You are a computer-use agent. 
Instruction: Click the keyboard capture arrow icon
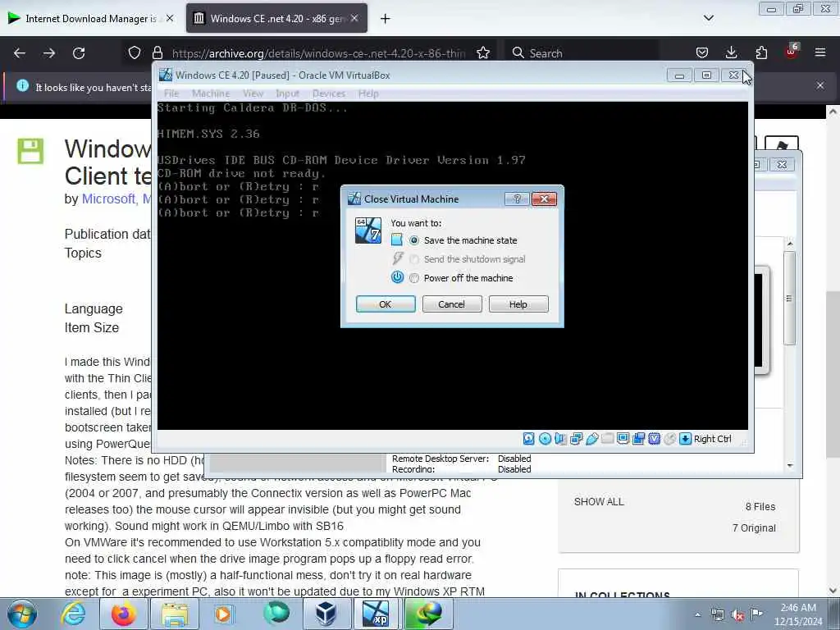[x=685, y=439]
